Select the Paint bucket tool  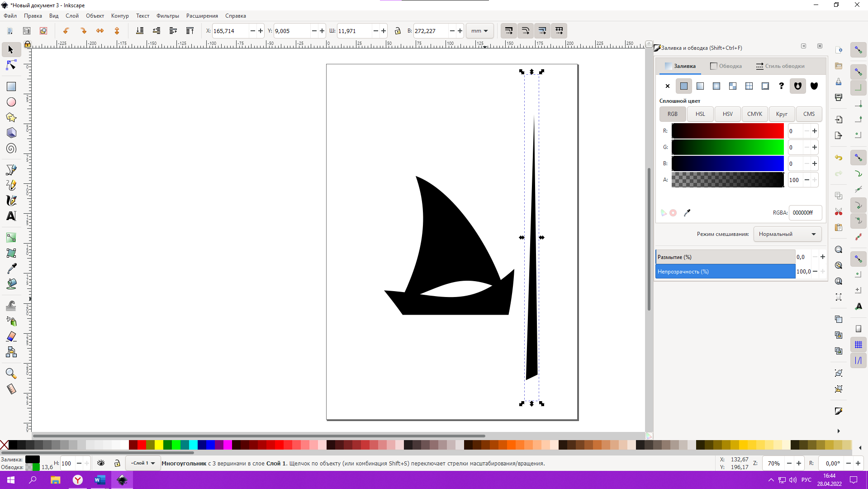point(11,283)
